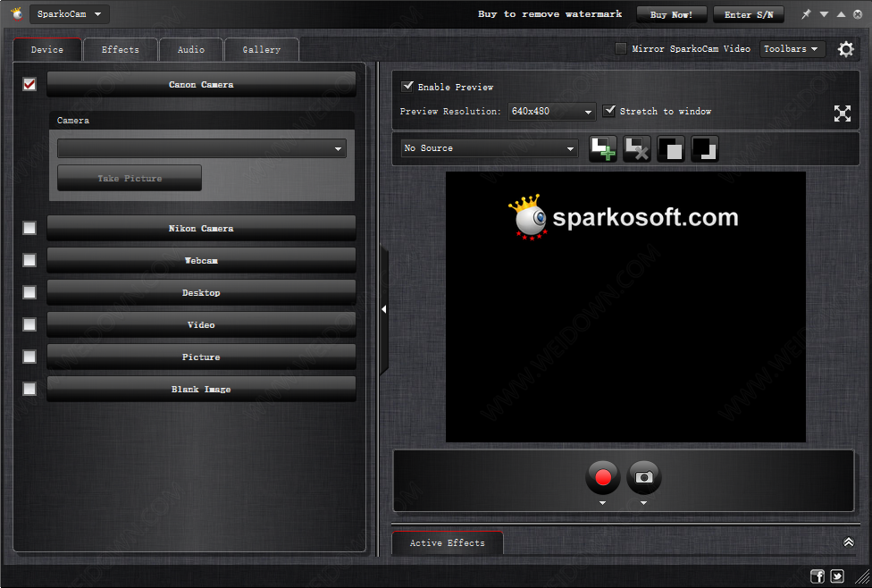The height and width of the screenshot is (588, 872).
Task: Switch to the Effects tab
Action: [120, 49]
